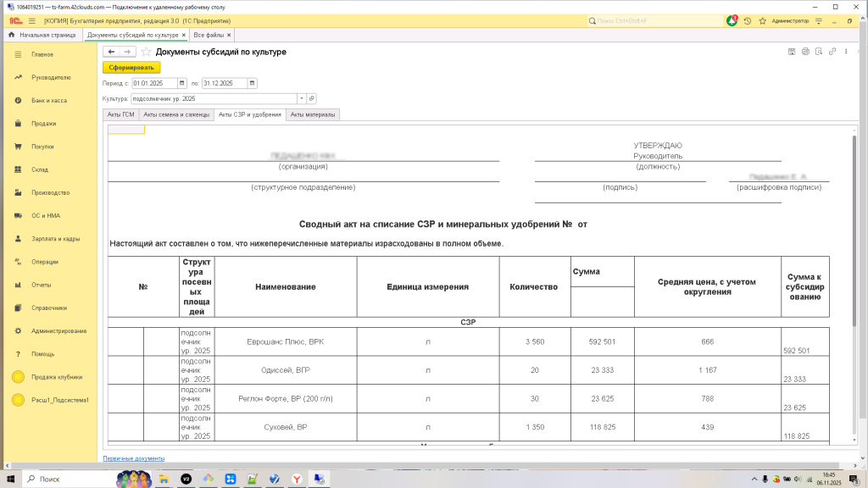The image size is (868, 488).
Task: Open Банк и касса section
Action: (x=48, y=101)
